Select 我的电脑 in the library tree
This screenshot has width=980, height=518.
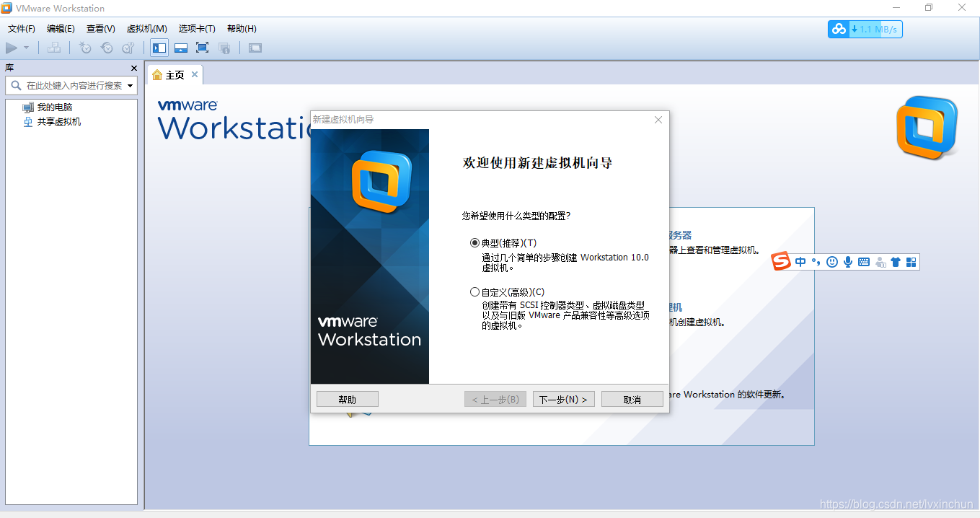click(55, 107)
